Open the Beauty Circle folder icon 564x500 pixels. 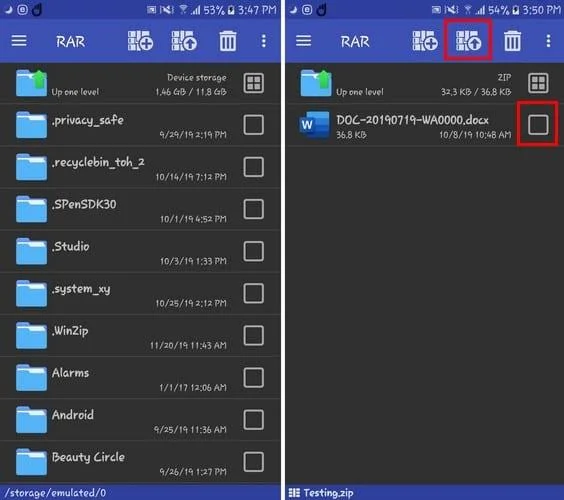point(31,462)
